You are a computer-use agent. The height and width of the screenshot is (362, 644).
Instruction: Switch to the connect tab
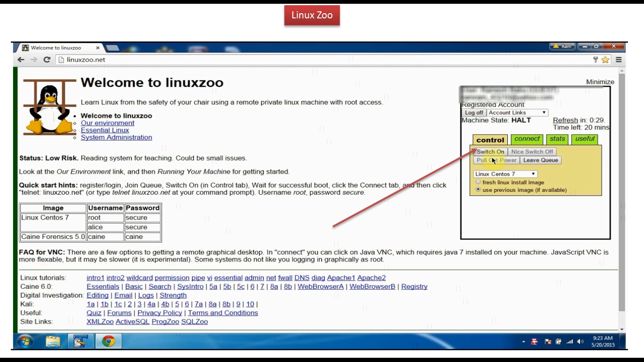527,139
